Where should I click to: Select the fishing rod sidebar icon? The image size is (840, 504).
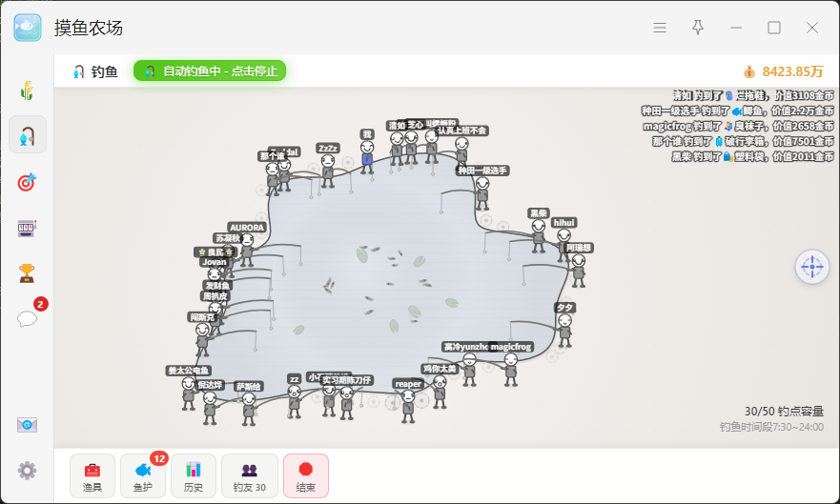(28, 135)
